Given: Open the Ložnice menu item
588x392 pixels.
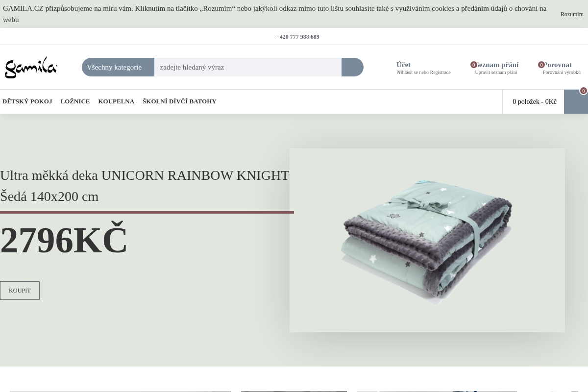Looking at the screenshot, I should click(75, 101).
